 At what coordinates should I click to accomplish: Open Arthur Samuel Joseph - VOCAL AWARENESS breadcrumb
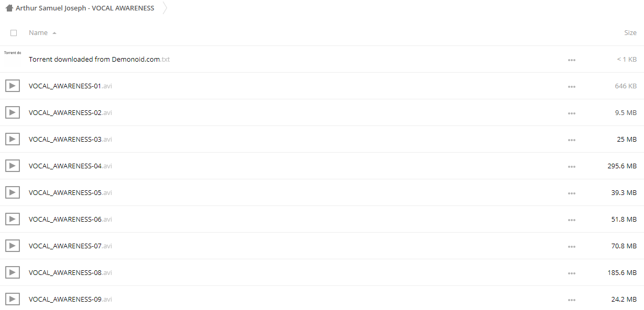[x=85, y=8]
